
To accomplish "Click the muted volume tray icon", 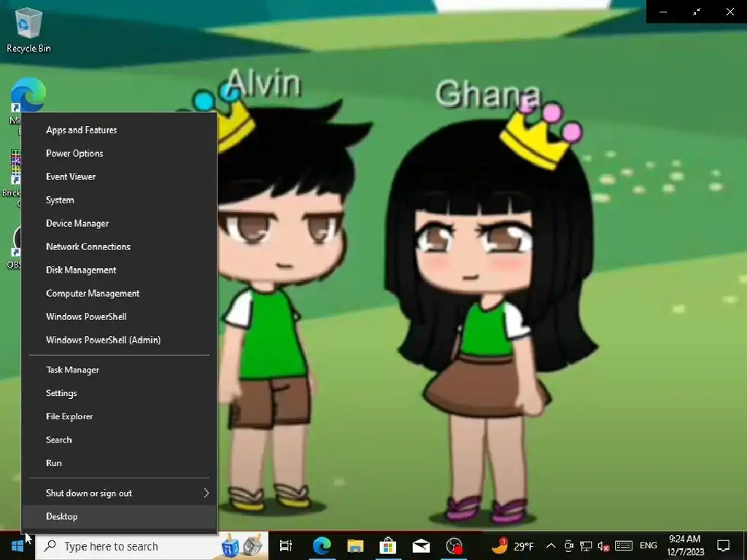I will coord(603,545).
